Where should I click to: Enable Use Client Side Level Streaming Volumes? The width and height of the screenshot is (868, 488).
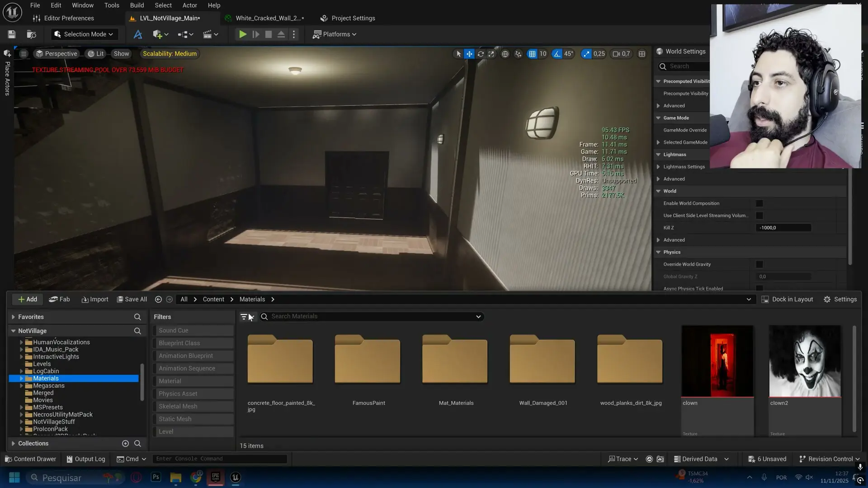759,216
